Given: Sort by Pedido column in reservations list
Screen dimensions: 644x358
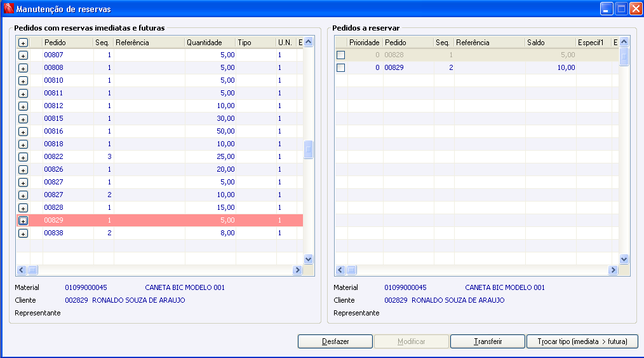Looking at the screenshot, I should pyautogui.click(x=68, y=43).
